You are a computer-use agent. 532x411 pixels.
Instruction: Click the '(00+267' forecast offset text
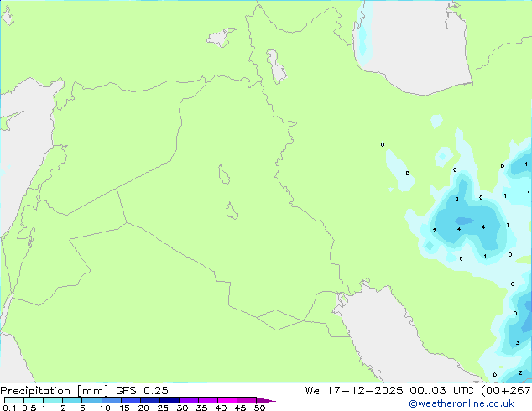click(506, 391)
